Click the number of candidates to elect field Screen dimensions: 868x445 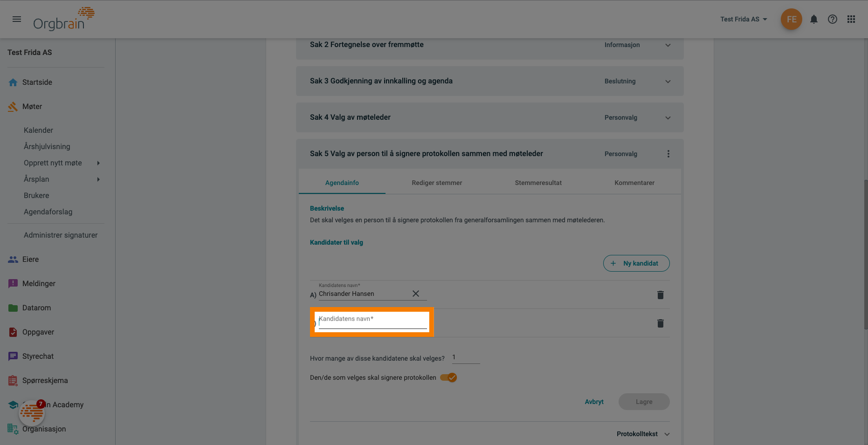click(466, 357)
